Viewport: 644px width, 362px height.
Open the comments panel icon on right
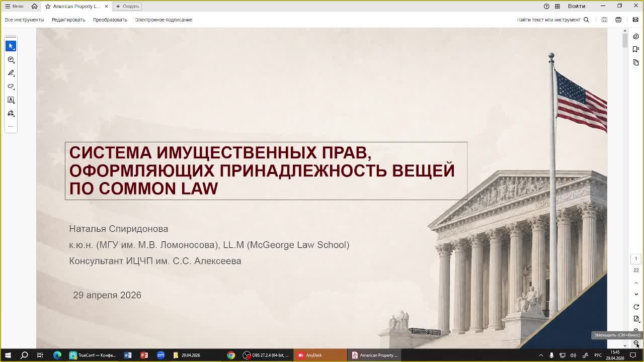[x=636, y=36]
